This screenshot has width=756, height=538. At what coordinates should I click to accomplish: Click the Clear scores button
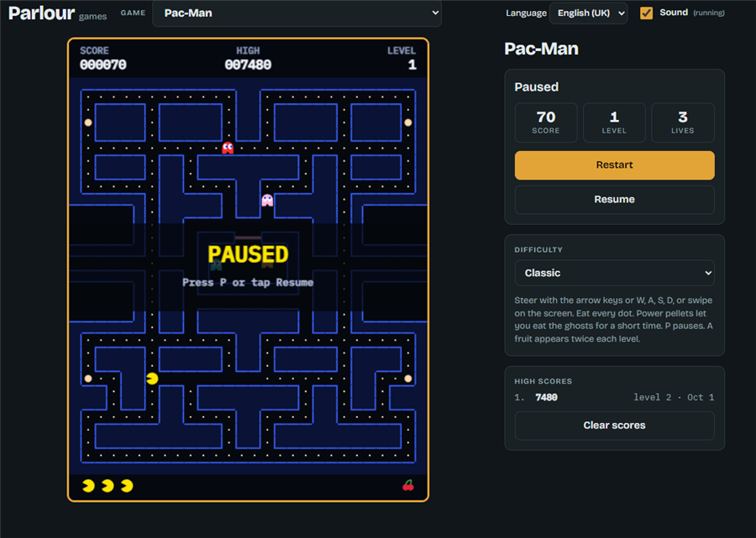pos(614,426)
